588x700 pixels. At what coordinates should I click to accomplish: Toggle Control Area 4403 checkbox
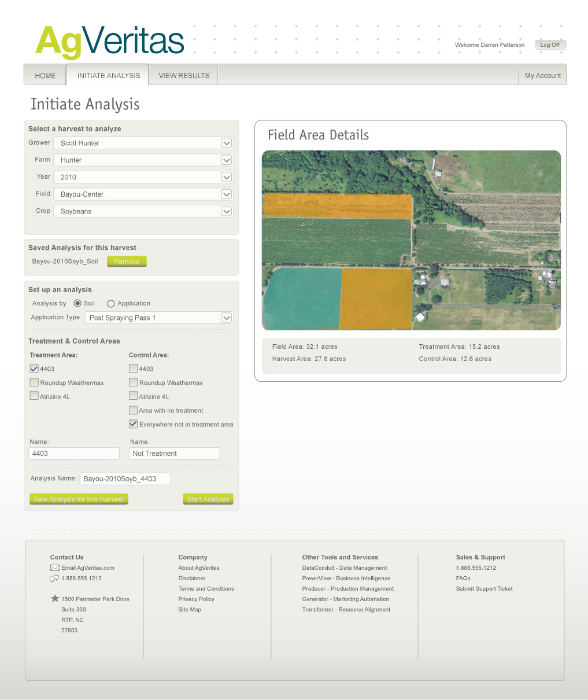[x=133, y=369]
